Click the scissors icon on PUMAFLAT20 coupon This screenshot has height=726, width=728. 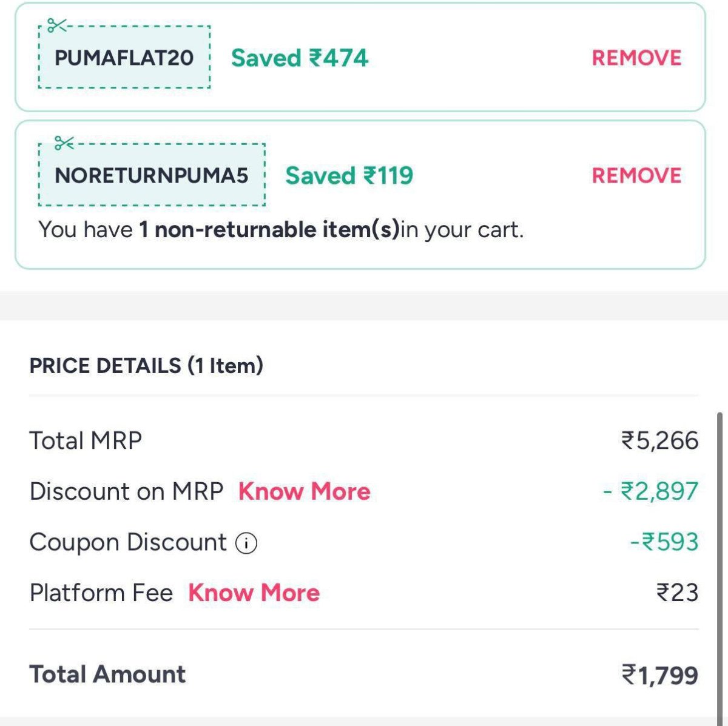[58, 27]
